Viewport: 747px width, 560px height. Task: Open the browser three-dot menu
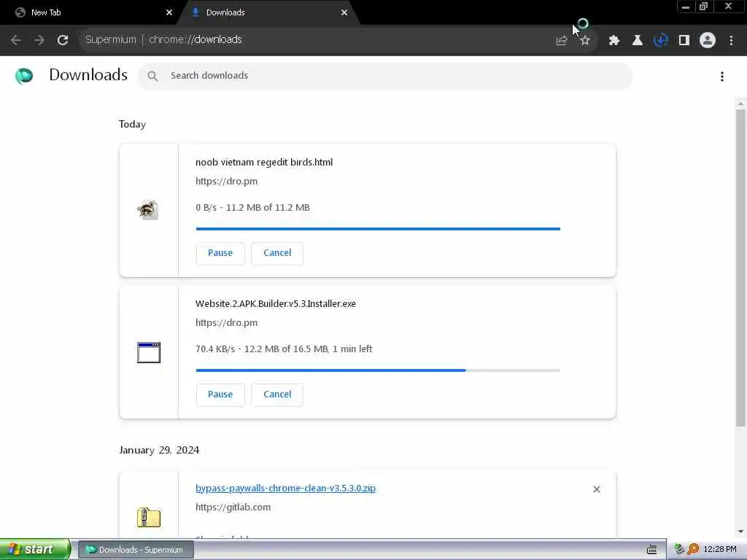tap(731, 41)
